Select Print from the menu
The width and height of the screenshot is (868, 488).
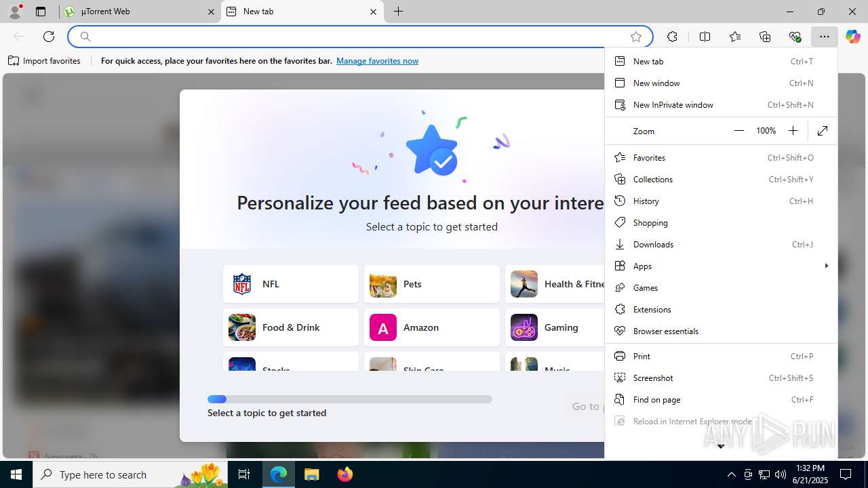pyautogui.click(x=721, y=356)
